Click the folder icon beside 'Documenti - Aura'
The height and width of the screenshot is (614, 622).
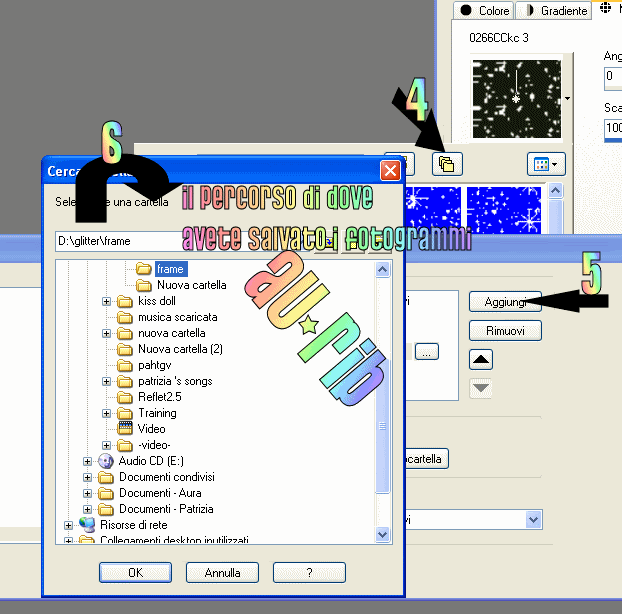coord(106,493)
